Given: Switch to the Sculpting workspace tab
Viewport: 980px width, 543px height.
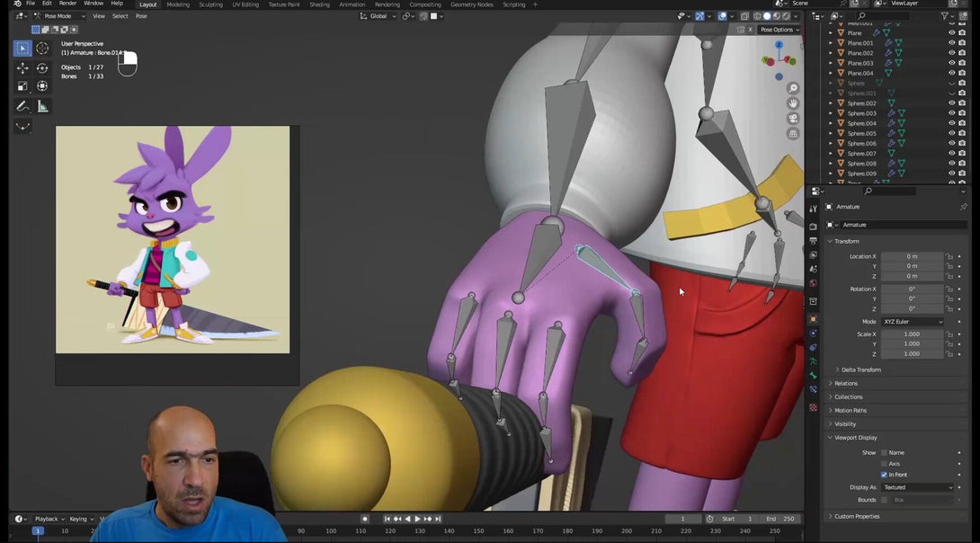Looking at the screenshot, I should pos(210,4).
